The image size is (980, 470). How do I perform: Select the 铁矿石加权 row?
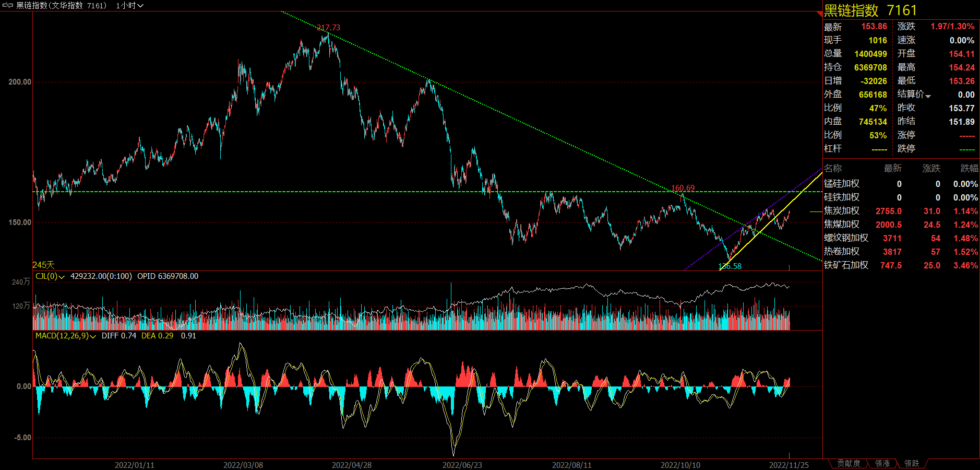tap(901, 265)
